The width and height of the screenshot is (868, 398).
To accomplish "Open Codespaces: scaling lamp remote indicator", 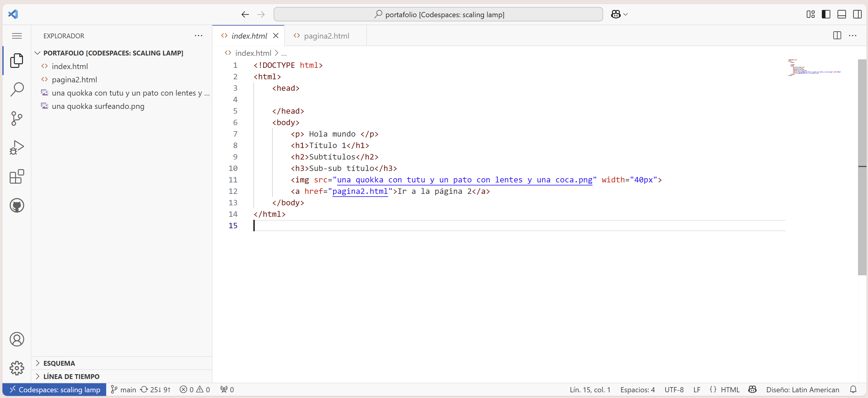I will coord(54,390).
